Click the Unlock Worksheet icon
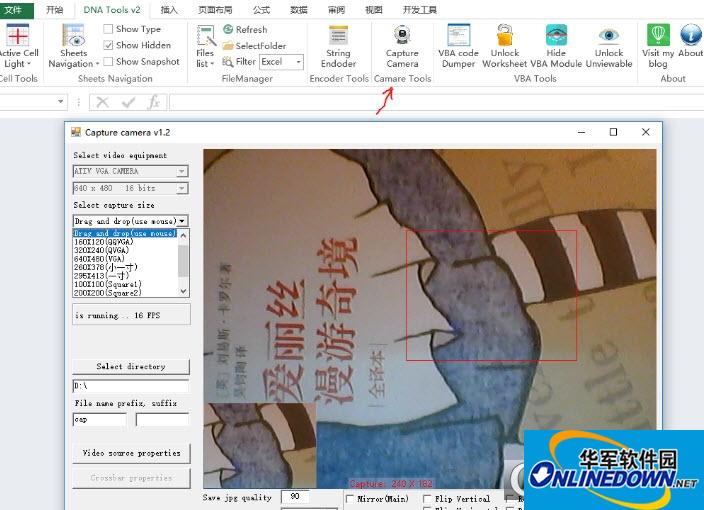 tap(504, 36)
